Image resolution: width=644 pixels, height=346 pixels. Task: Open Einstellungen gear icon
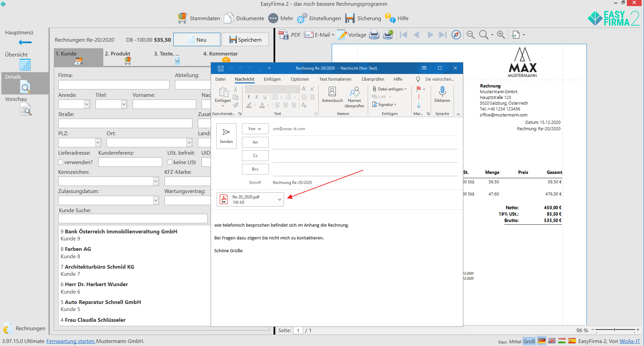(302, 18)
